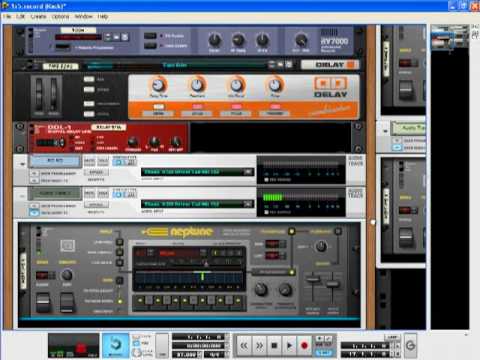Click the transport Stop button
480x360 pixels.
point(274,346)
